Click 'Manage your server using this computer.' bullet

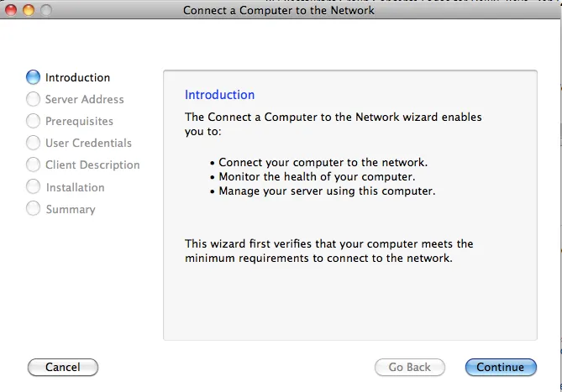pos(323,191)
